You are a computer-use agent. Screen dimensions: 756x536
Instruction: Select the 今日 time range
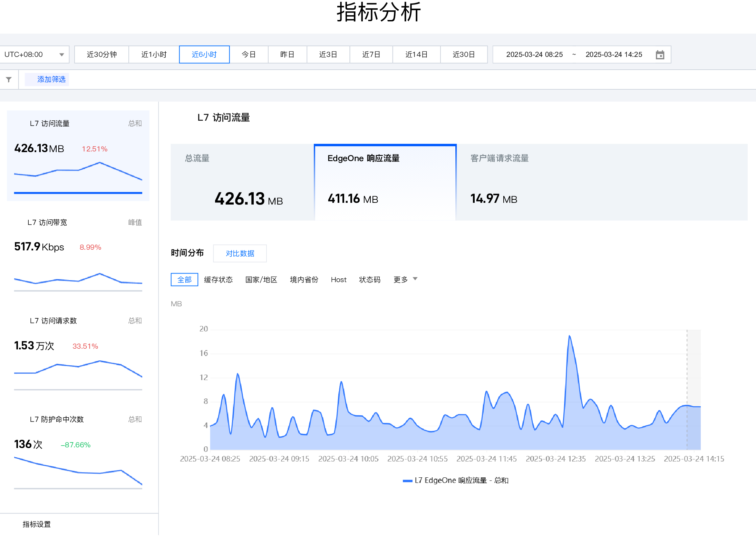[x=249, y=54]
